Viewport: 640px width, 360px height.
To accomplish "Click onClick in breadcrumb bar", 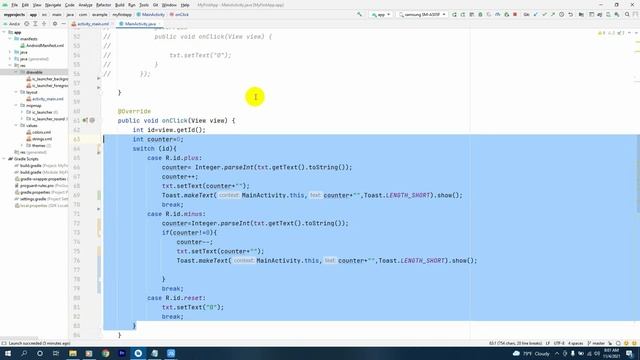I will pyautogui.click(x=179, y=14).
